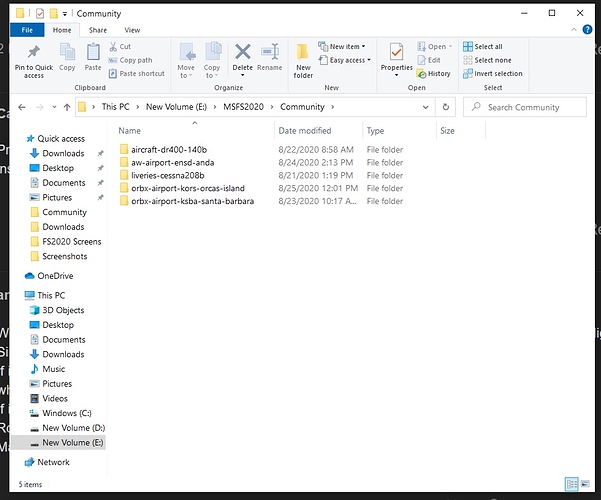Open pinned Desktop under Quick access
Screen dimensions: 601x500
(58, 168)
